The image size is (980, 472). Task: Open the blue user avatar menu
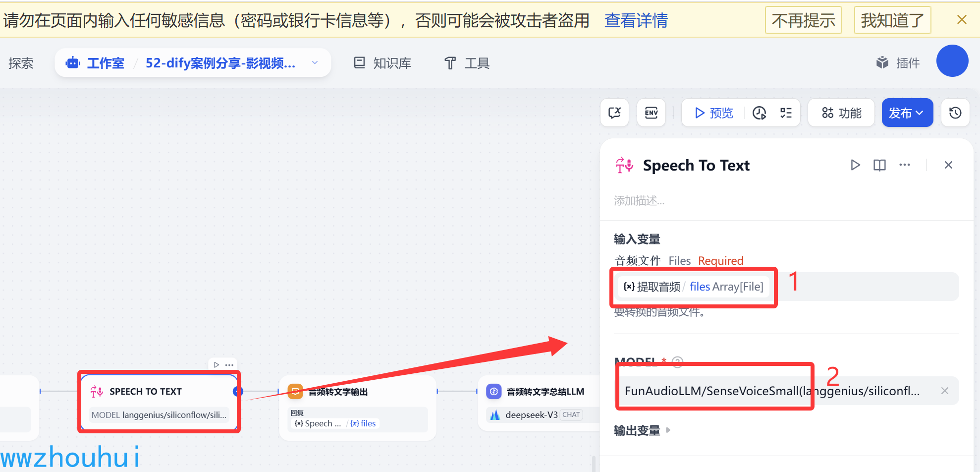pyautogui.click(x=952, y=61)
